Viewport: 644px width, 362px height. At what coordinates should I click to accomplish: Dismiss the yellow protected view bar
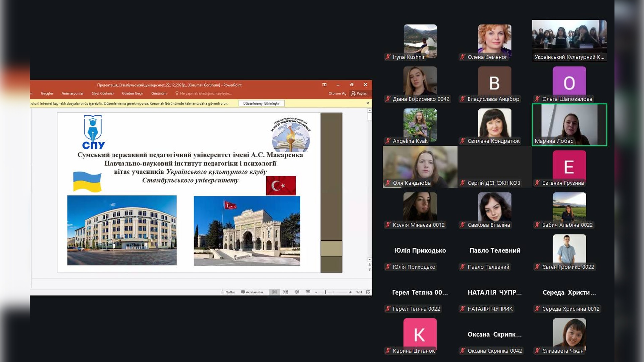pyautogui.click(x=368, y=103)
